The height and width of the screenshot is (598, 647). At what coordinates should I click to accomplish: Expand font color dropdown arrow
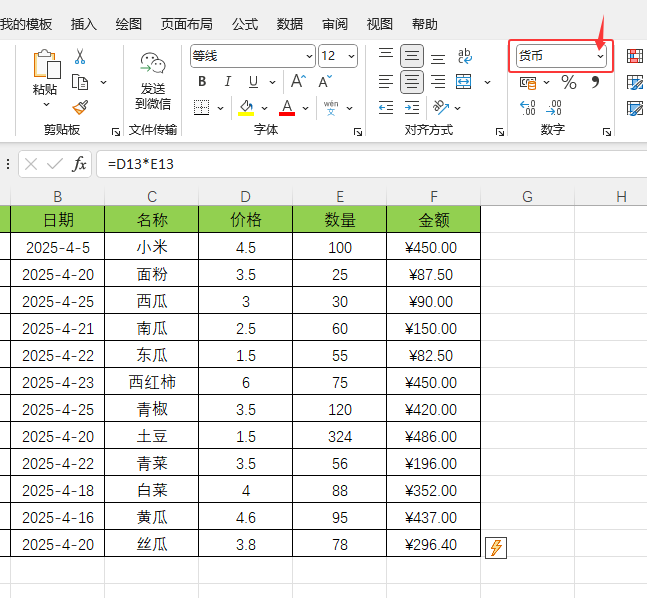[x=305, y=108]
